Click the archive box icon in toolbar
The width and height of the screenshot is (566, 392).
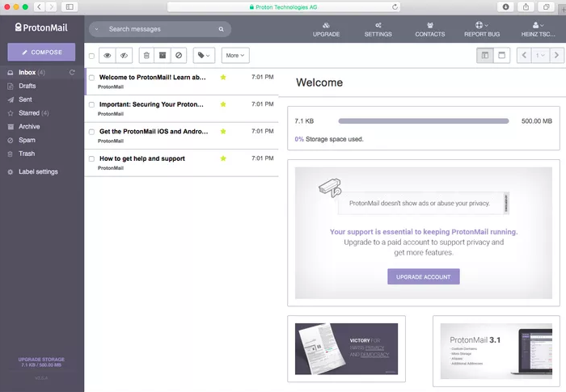click(x=163, y=56)
